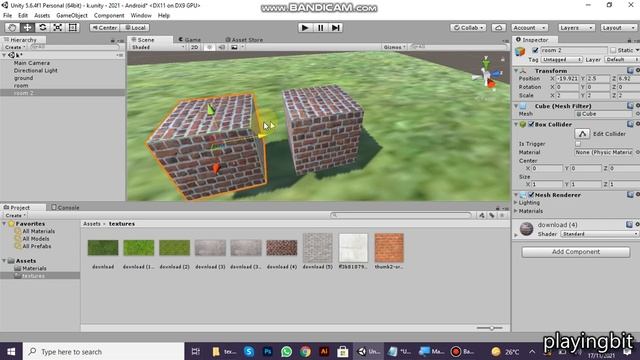Select the grass texture download (2)
The height and width of the screenshot is (360, 640).
pos(174,247)
